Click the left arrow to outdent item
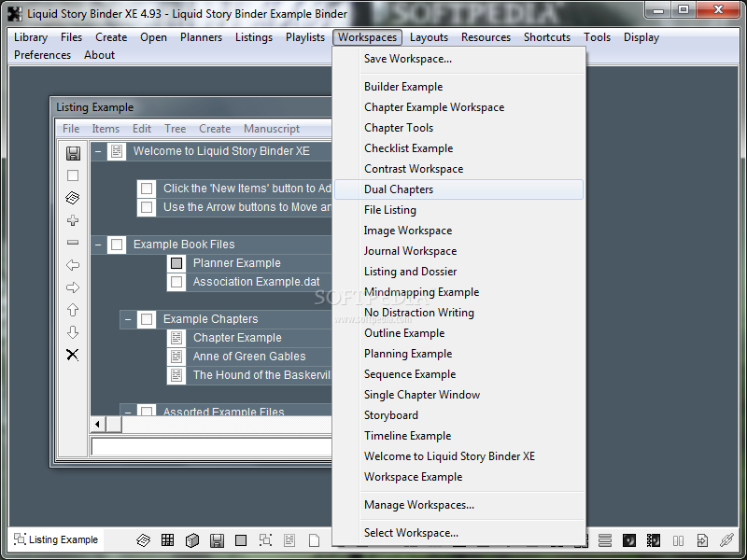This screenshot has height=560, width=747. (73, 265)
